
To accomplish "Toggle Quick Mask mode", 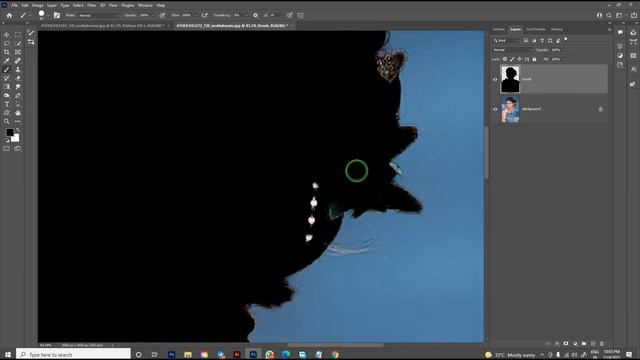I will 7,149.
